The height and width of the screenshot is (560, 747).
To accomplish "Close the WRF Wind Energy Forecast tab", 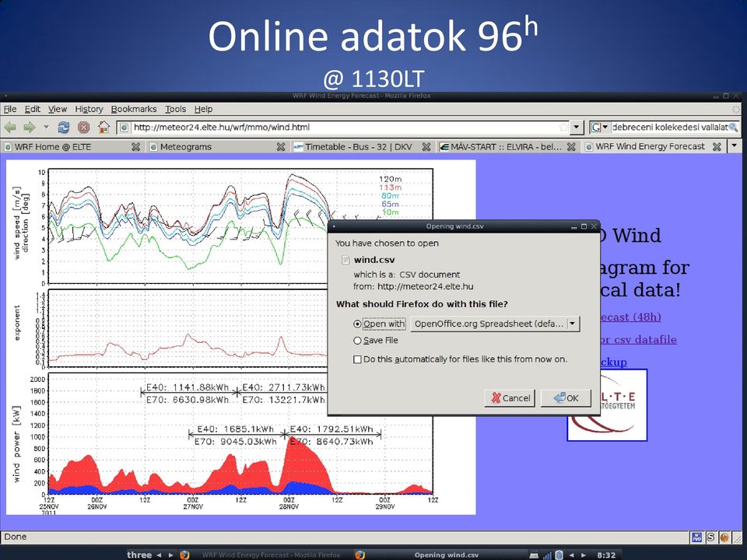I will pos(717,147).
